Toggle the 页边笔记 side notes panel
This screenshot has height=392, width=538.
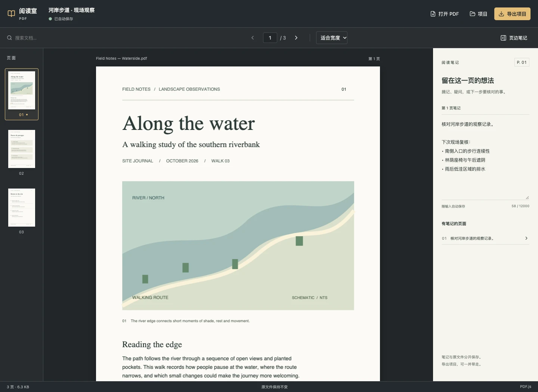[x=514, y=38]
